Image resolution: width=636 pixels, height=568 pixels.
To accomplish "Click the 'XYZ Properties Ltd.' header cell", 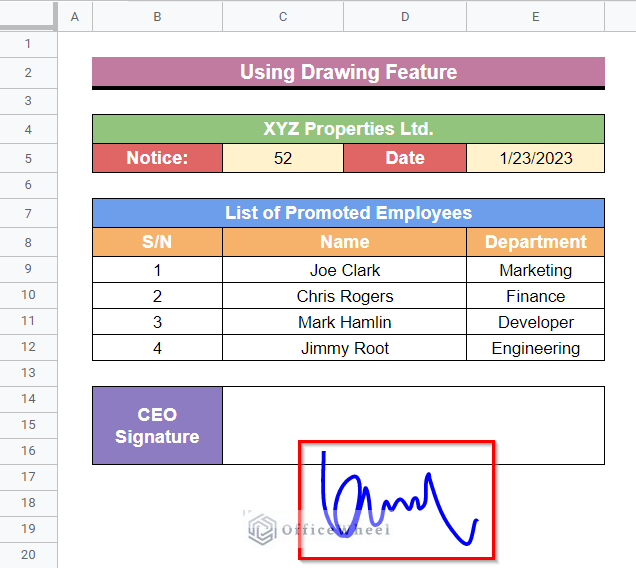I will [348, 129].
